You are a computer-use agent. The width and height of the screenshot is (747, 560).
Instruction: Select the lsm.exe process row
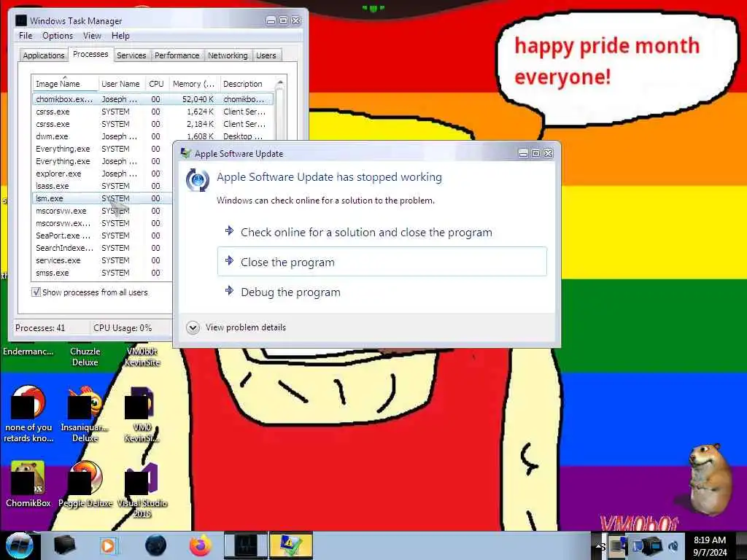pyautogui.click(x=102, y=198)
